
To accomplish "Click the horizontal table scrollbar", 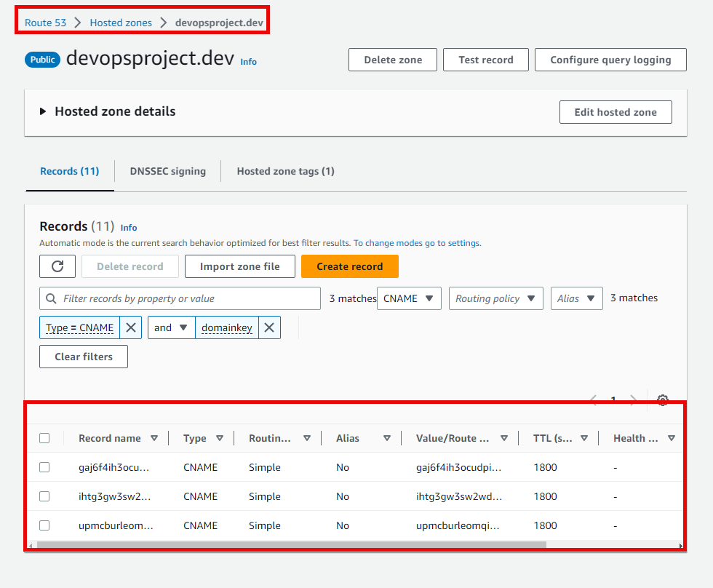I will point(291,545).
